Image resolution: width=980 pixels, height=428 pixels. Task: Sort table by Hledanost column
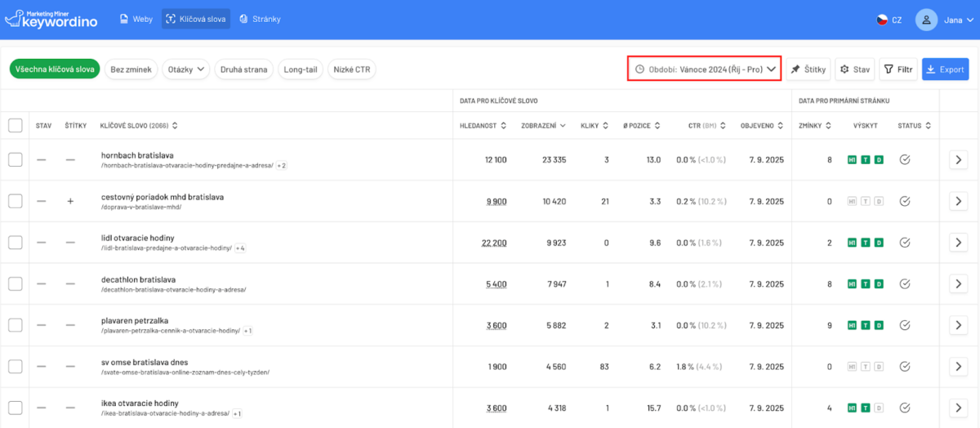pyautogui.click(x=483, y=126)
